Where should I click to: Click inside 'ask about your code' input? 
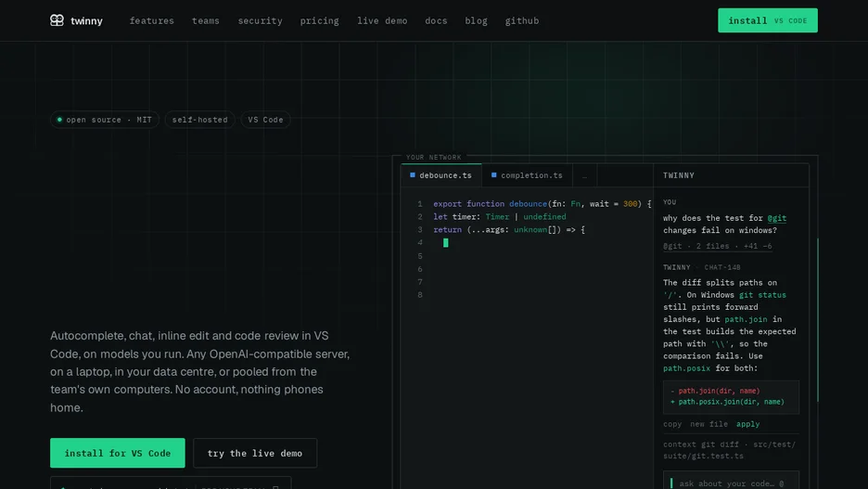731,482
